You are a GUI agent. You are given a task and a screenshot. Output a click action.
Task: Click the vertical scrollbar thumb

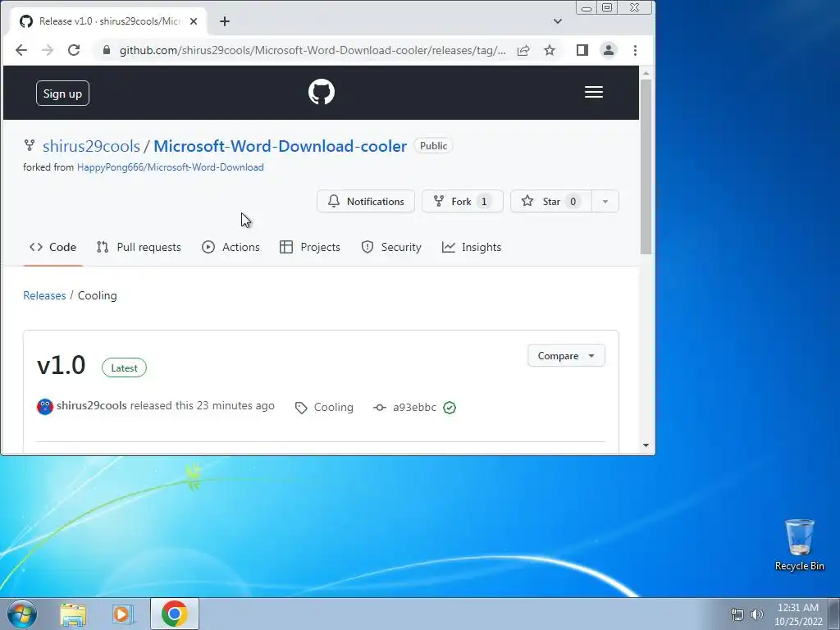tap(646, 167)
